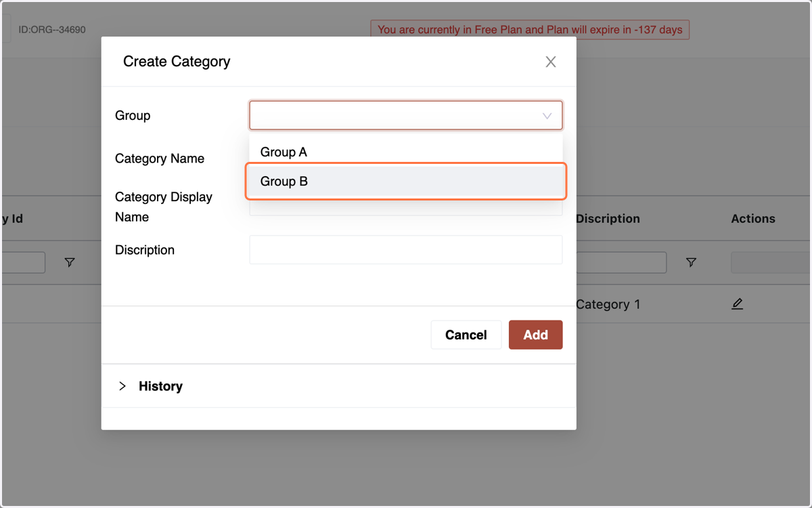The image size is (812, 508).
Task: Click the Discription column filter input
Action: coord(621,262)
